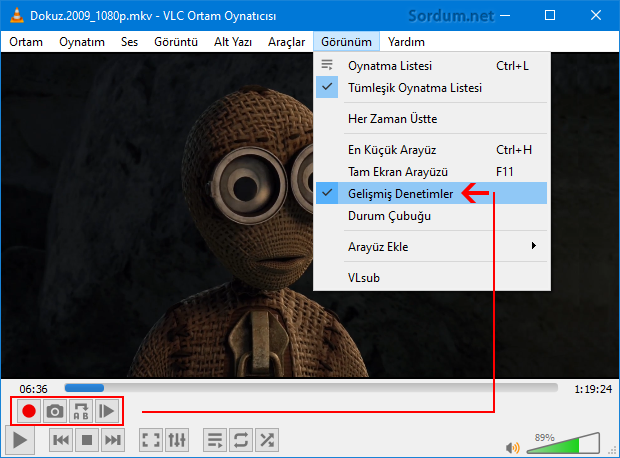
Task: Click the elapsed time 06:36 label
Action: point(34,389)
